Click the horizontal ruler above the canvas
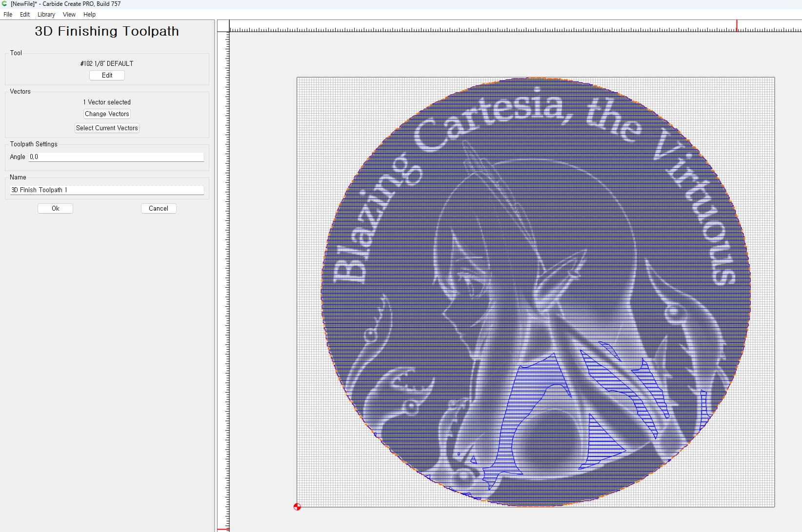 tap(488, 29)
